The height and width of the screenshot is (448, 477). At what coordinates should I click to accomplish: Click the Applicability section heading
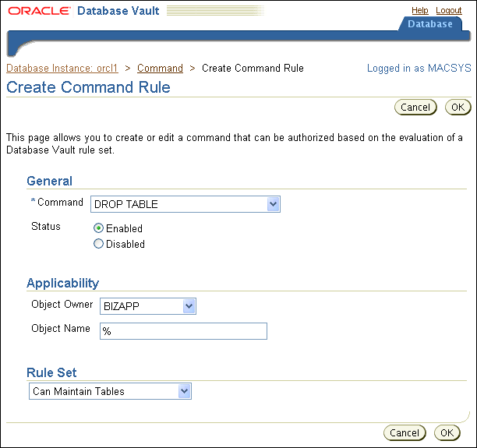pos(62,283)
